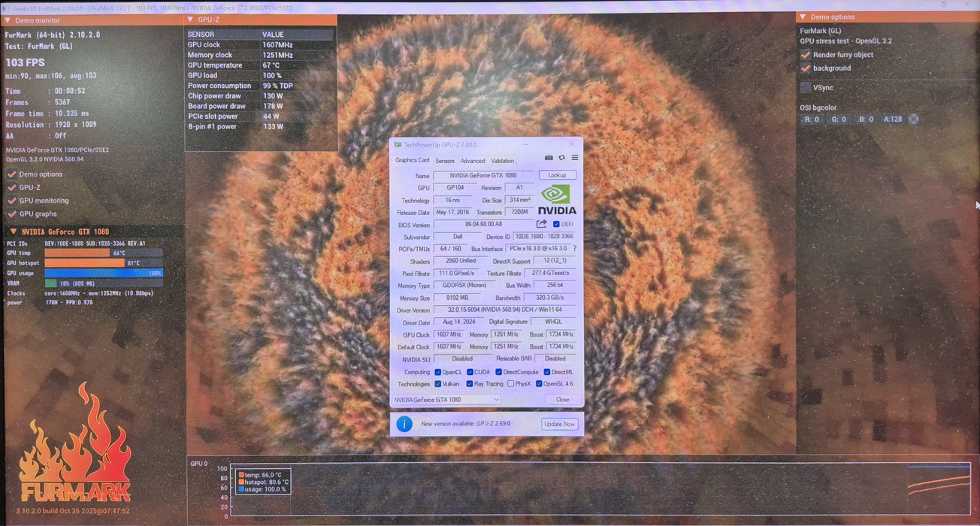Click the "Power consumption" sensor row
Viewport: 980px width, 526px height.
(260, 86)
